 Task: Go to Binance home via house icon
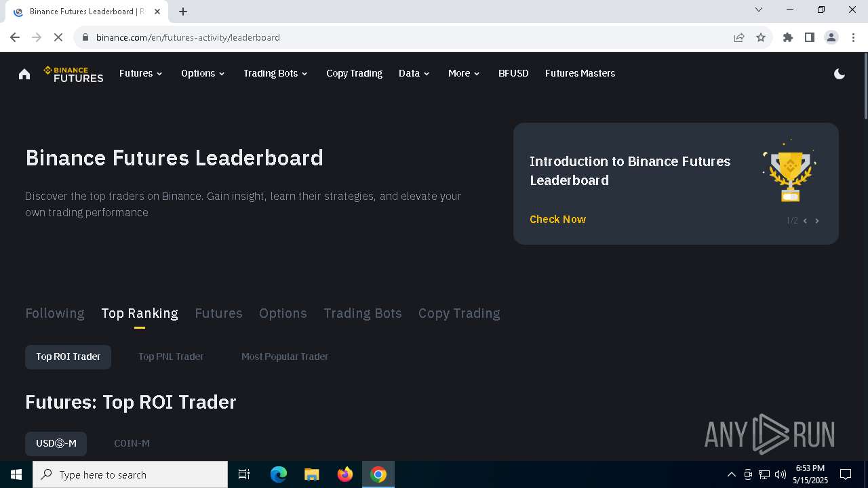24,74
